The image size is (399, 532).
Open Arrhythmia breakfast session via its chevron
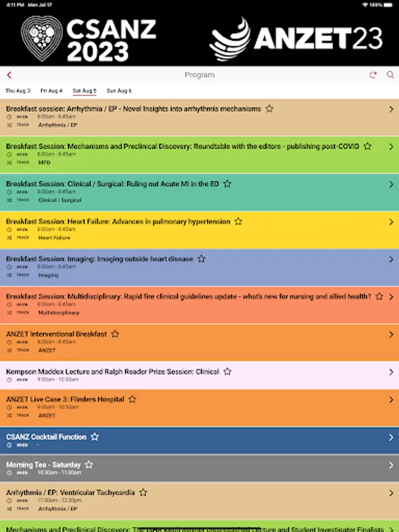pyautogui.click(x=391, y=109)
